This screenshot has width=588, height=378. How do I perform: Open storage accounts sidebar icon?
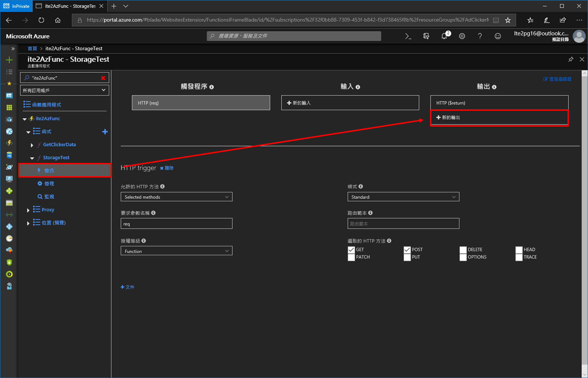tap(9, 203)
